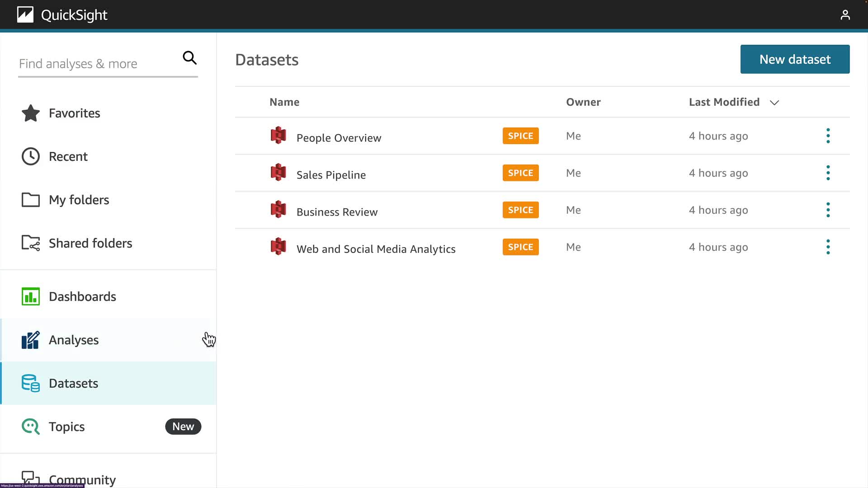Screen dimensions: 868x488
Task: Click the search magnifier icon
Action: tap(189, 58)
